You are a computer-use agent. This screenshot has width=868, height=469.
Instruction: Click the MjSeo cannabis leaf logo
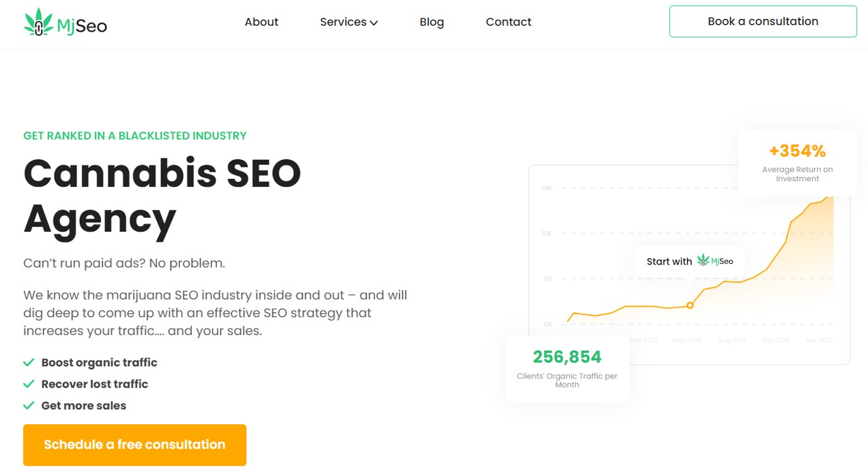(x=38, y=22)
